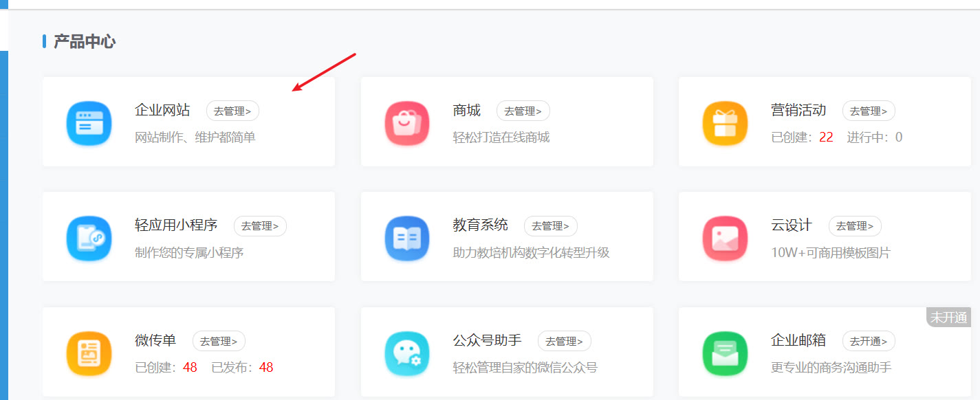This screenshot has width=980, height=400.
Task: Click 去管理 beside 云设计
Action: (854, 225)
